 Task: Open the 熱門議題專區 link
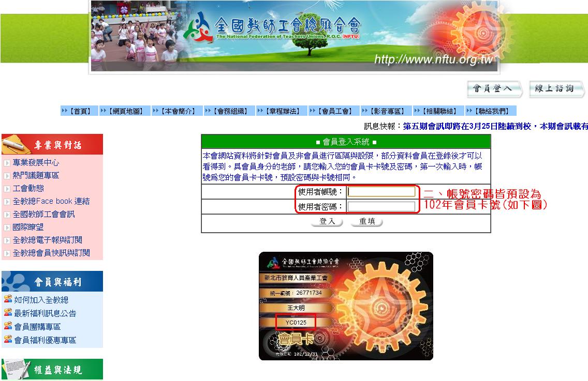click(36, 175)
